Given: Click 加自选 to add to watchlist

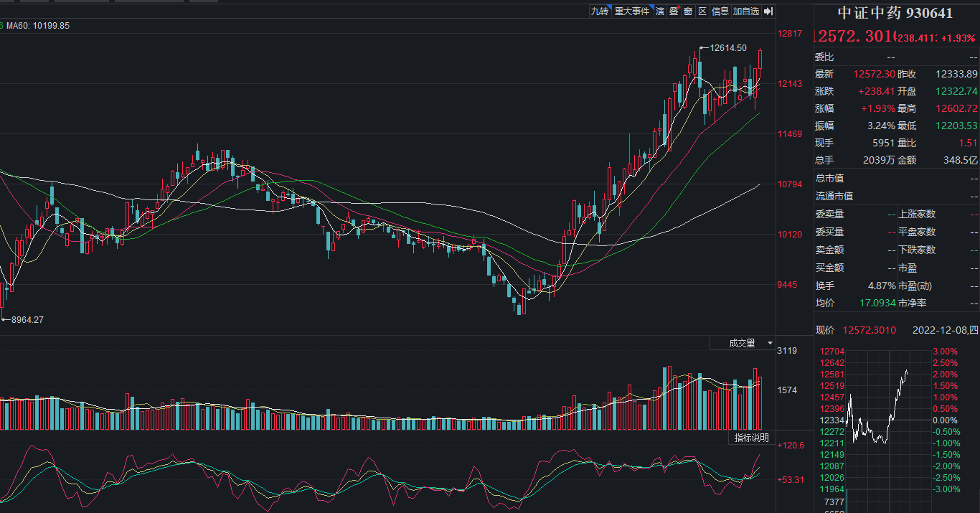Looking at the screenshot, I should click(745, 11).
